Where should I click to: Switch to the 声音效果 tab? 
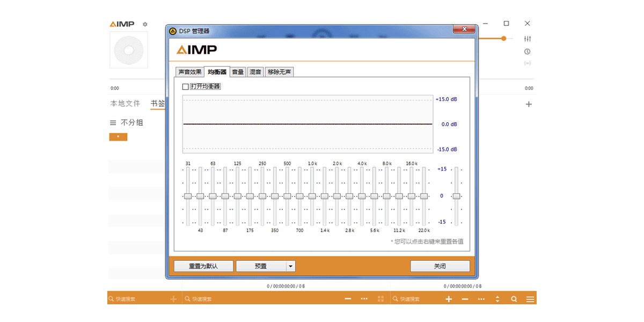(192, 71)
